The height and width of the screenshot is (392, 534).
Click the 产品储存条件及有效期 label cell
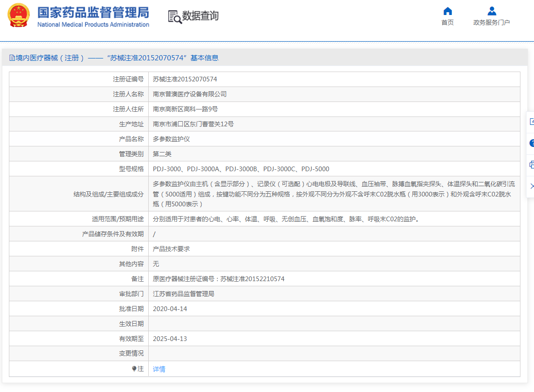(79, 234)
